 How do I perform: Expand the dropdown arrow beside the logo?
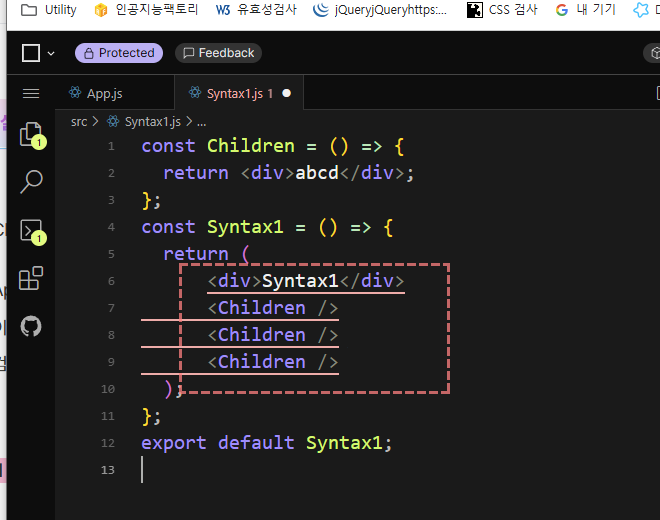point(51,53)
